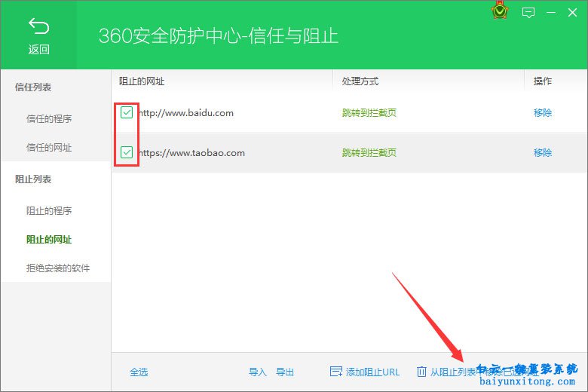
Task: Select 拒绝安装的软件 in sidebar
Action: (58, 268)
